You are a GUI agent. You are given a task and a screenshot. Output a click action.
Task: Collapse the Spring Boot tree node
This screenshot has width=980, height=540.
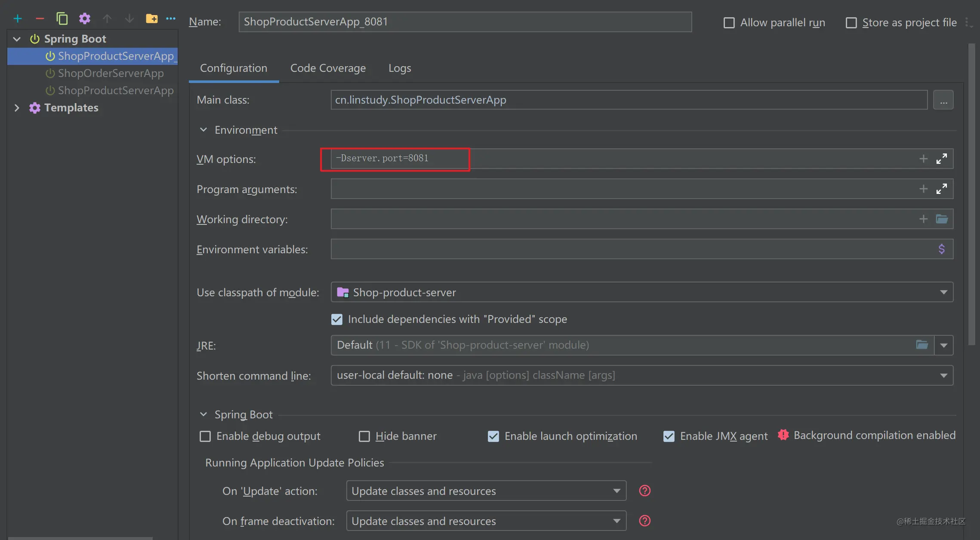click(x=17, y=39)
